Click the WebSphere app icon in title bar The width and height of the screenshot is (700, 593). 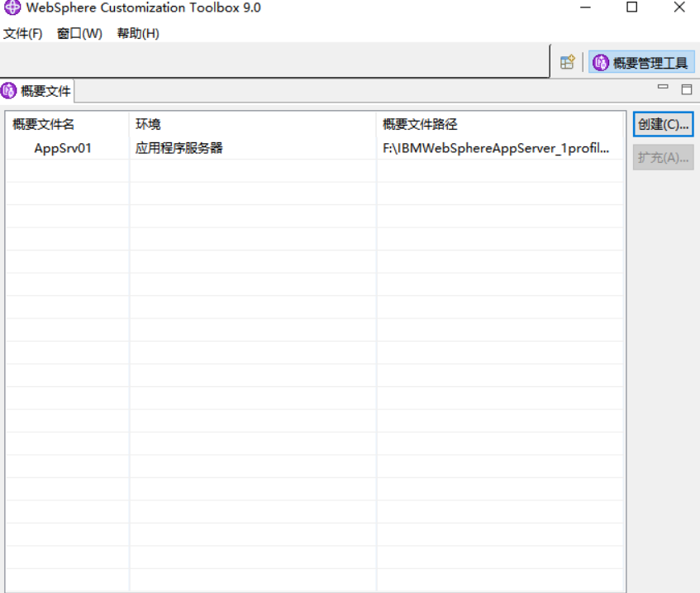coord(12,7)
